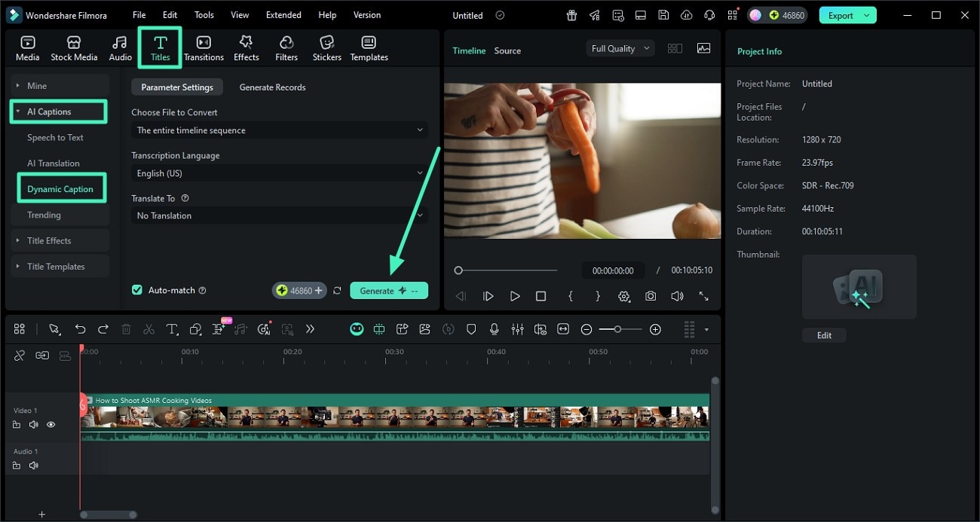Image resolution: width=980 pixels, height=522 pixels.
Task: Expand the Translate To dropdown
Action: 279,215
